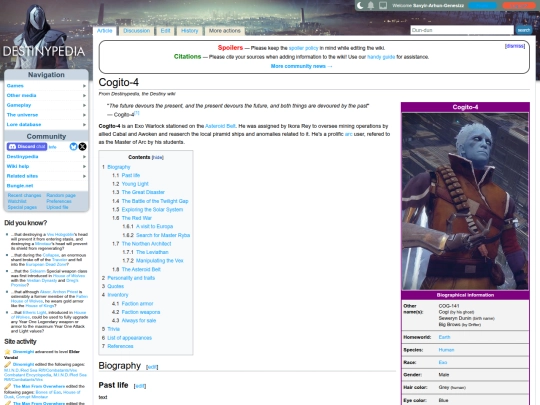Open the handy guide link
The width and height of the screenshot is (540, 405).
click(381, 57)
